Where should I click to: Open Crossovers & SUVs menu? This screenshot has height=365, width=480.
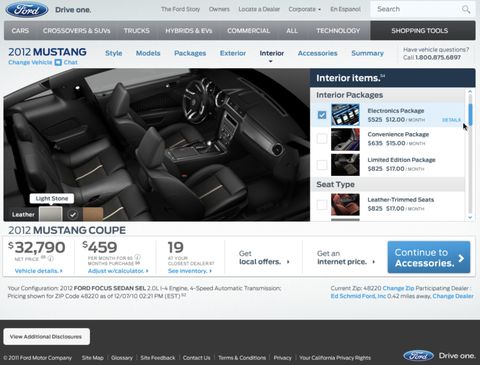tap(76, 31)
